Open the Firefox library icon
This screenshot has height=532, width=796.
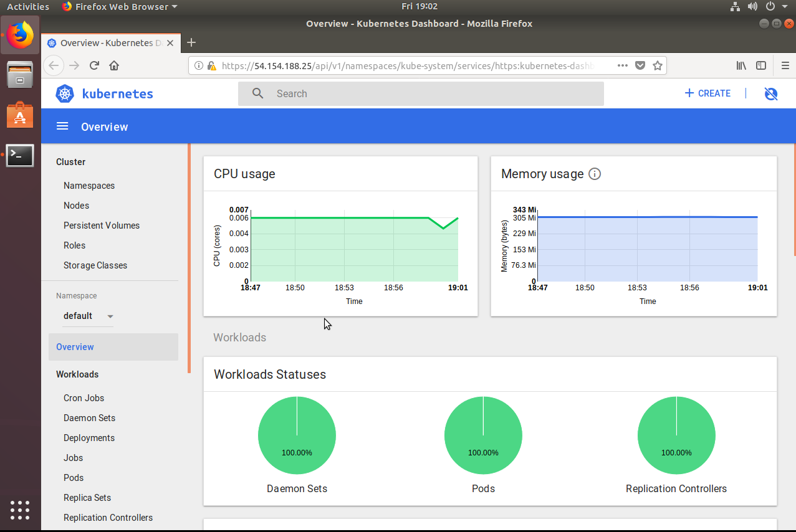click(742, 65)
